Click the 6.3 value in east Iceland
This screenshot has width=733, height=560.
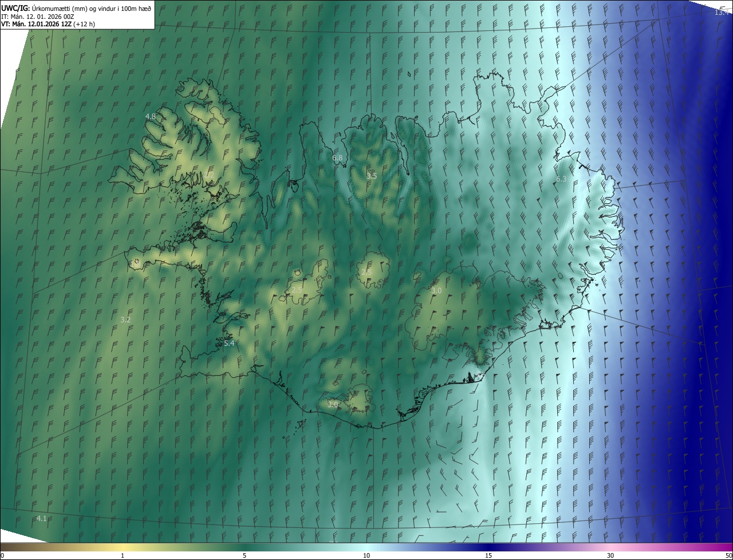pos(561,179)
